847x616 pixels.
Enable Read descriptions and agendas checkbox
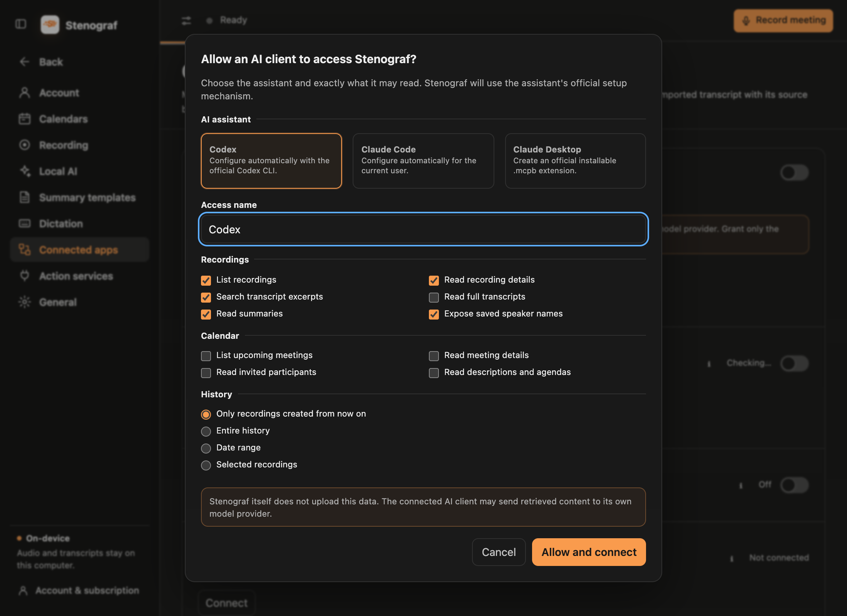pyautogui.click(x=434, y=373)
